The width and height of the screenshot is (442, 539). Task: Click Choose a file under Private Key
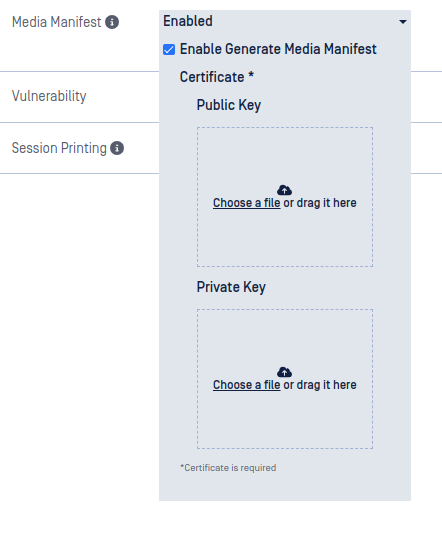click(x=246, y=385)
